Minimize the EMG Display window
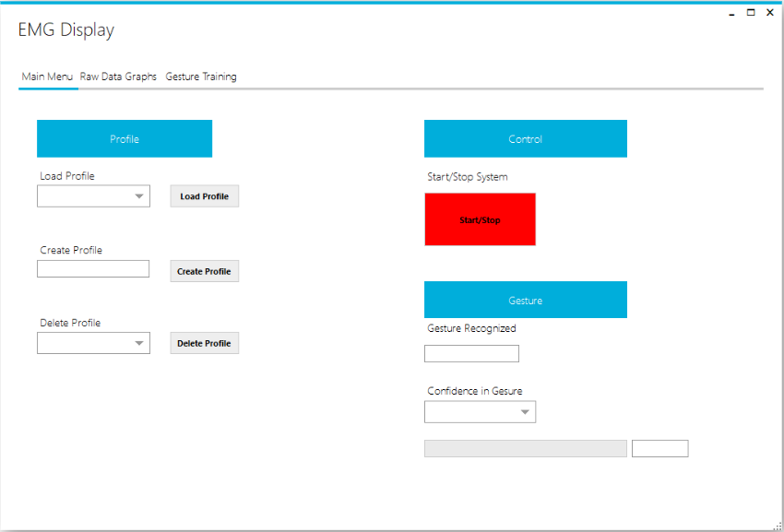Image resolution: width=784 pixels, height=532 pixels. point(731,13)
